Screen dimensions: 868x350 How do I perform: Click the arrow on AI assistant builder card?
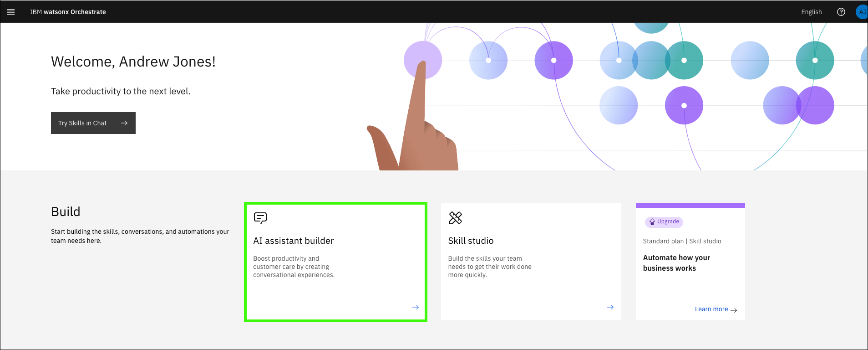[x=415, y=307]
